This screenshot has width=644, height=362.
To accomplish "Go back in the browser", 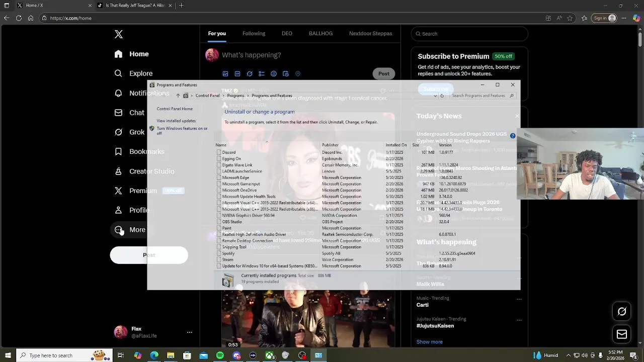I will pyautogui.click(x=7, y=18).
